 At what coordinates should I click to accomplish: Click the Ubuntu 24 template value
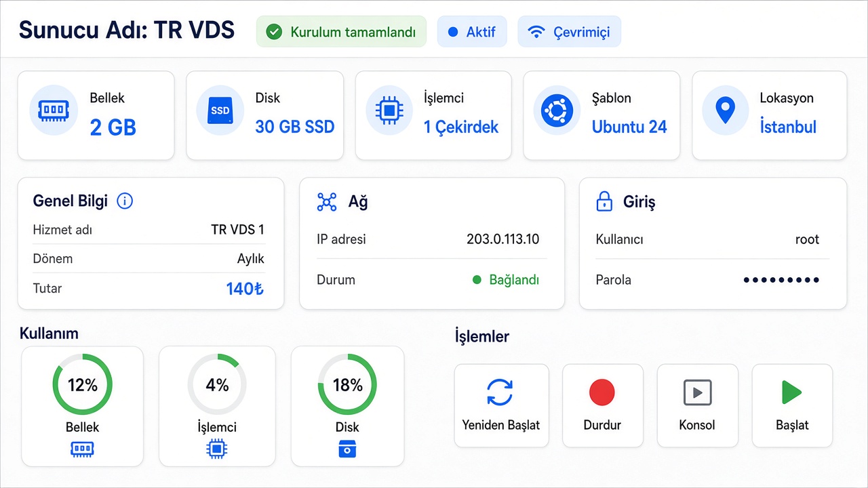point(629,127)
